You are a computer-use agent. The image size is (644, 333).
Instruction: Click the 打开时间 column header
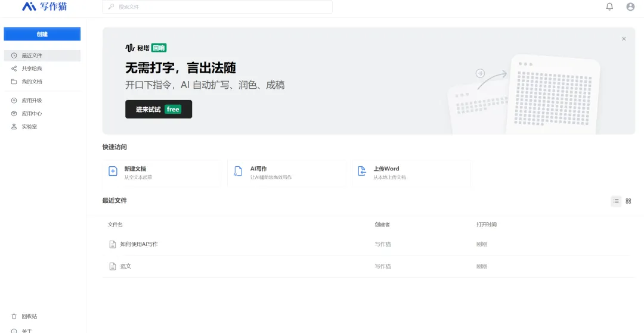click(487, 225)
